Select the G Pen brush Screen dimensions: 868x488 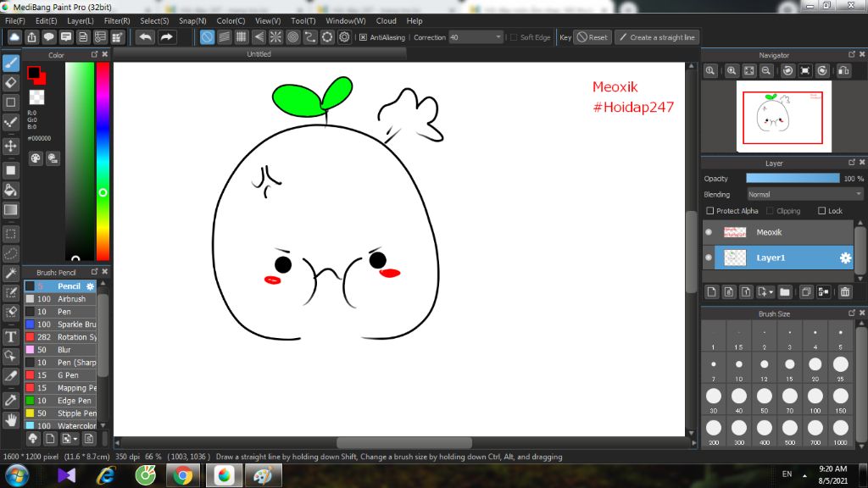60,375
